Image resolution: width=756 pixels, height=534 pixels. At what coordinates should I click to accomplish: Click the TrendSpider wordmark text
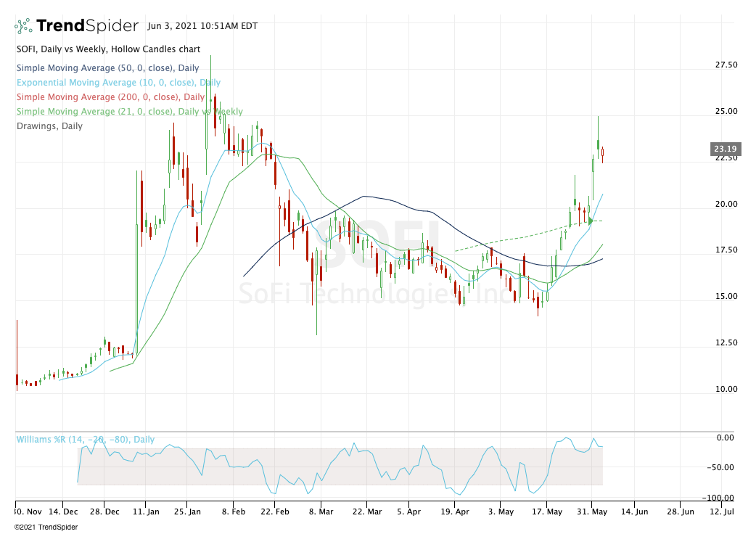point(87,26)
